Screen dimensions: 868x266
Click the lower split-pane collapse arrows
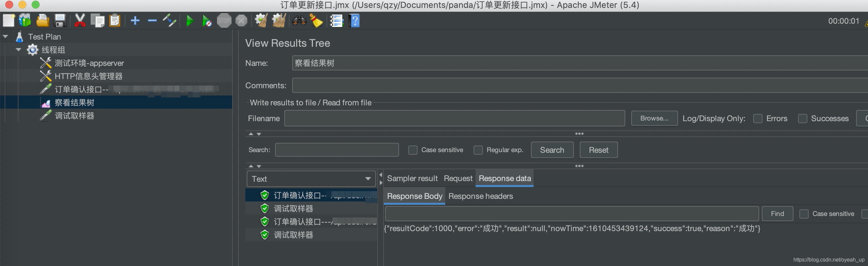click(x=255, y=166)
